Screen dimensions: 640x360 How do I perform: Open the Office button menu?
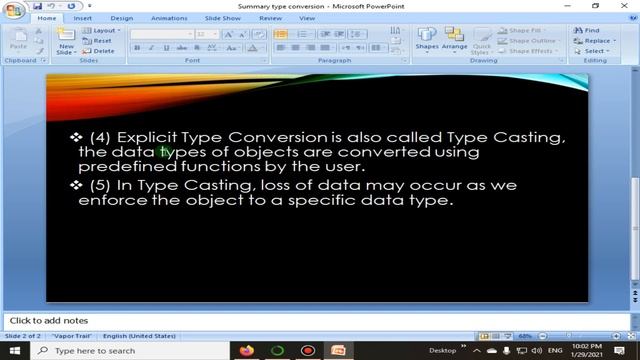(14, 10)
